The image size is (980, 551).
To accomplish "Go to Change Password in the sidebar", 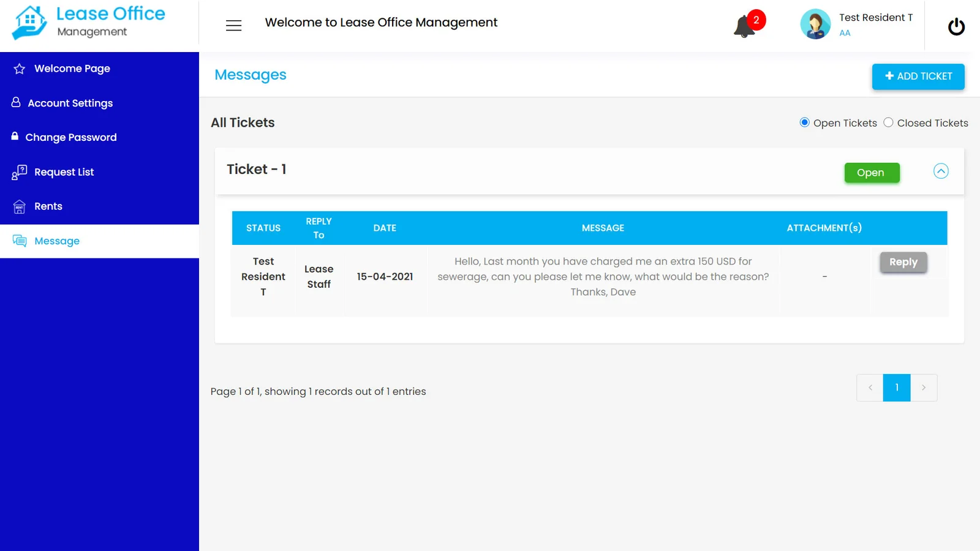I will 99,137.
